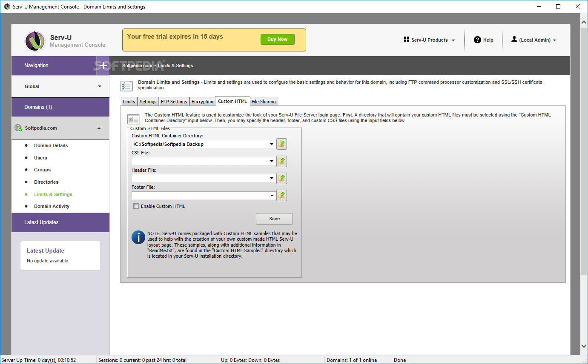Click the Limits & Settings breadcrumb
The image size is (588, 364).
(175, 65)
